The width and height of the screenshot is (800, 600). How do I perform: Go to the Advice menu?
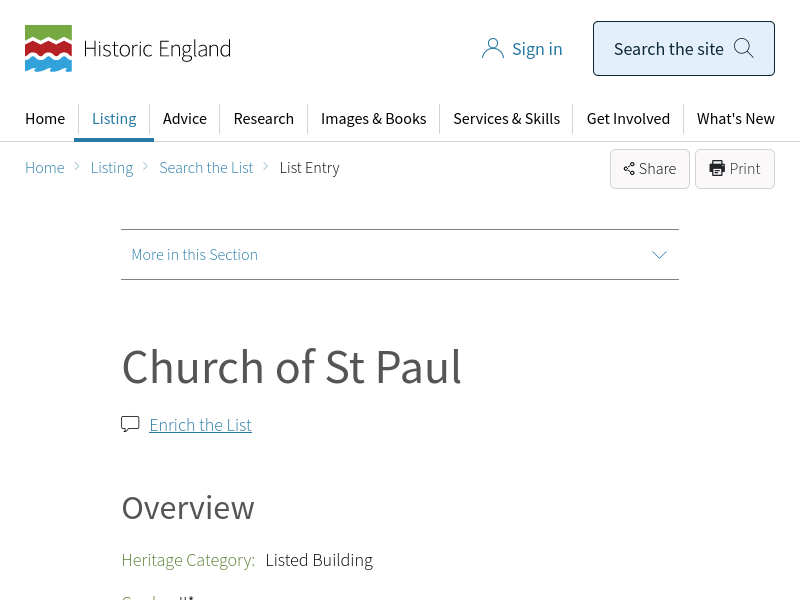pos(185,119)
